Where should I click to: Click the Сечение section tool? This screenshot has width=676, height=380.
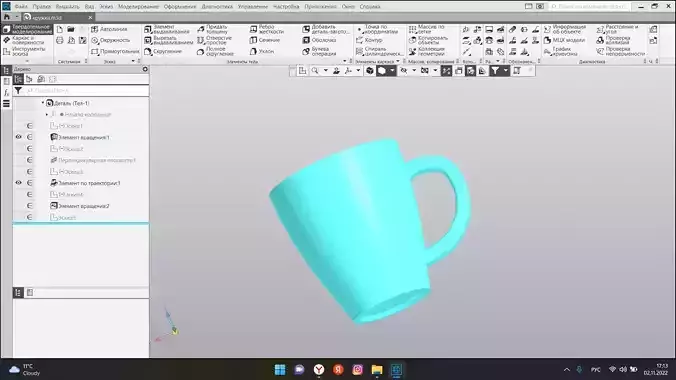(265, 40)
